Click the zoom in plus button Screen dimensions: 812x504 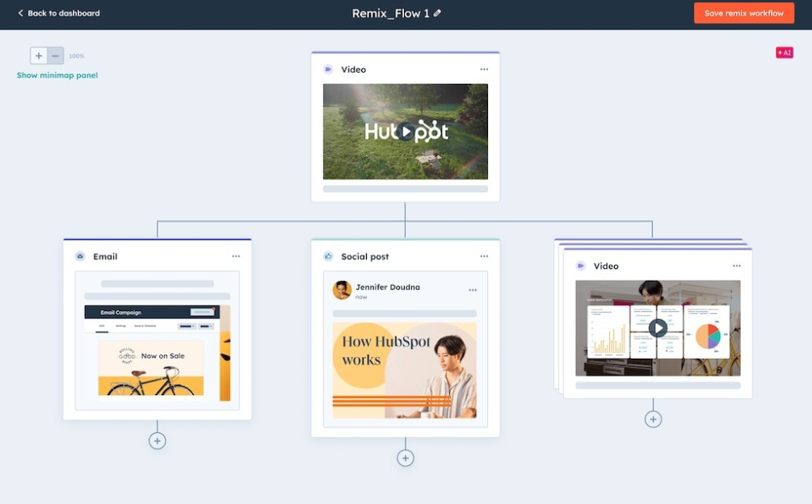coord(38,55)
